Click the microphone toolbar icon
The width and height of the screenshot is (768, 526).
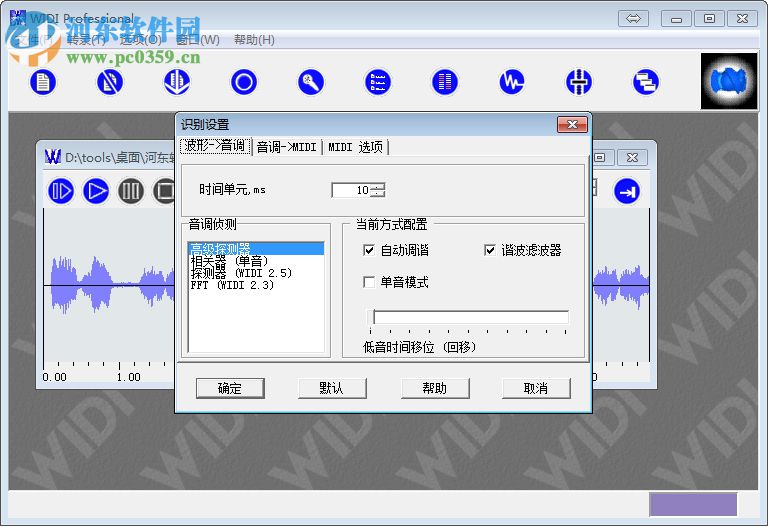point(311,82)
